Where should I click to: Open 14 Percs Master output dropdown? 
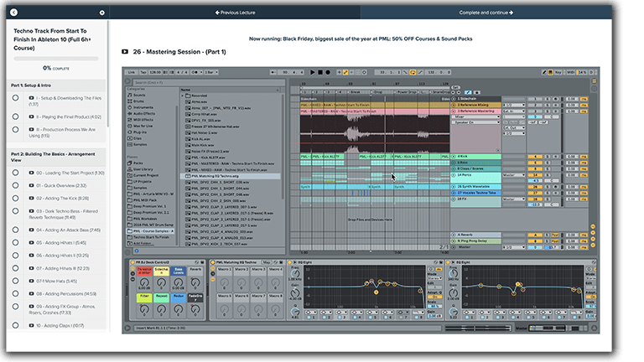[x=514, y=175]
